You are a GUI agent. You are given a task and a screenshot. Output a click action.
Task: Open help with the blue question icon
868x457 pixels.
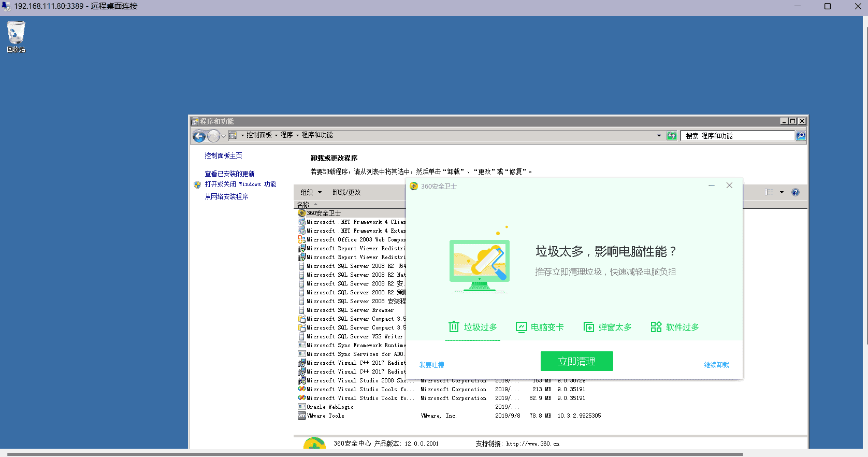click(795, 192)
